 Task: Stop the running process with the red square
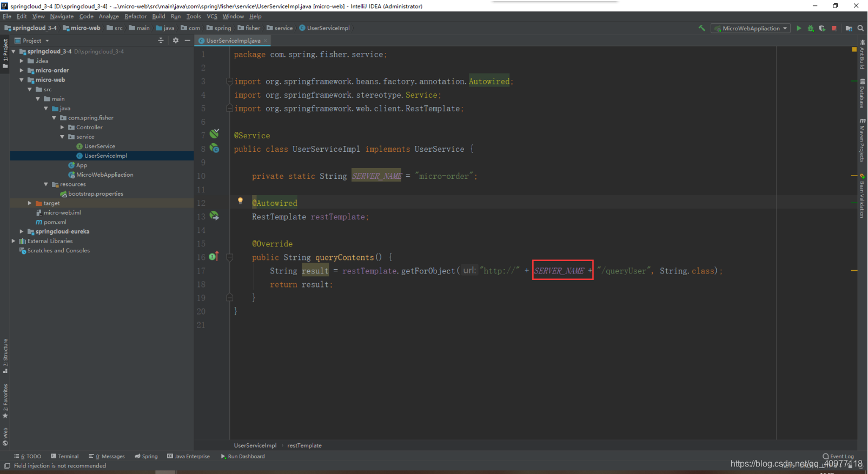834,28
